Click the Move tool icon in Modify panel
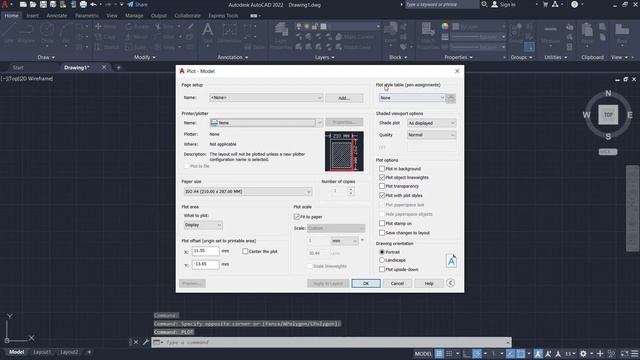This screenshot has width=640, height=360. point(98,27)
